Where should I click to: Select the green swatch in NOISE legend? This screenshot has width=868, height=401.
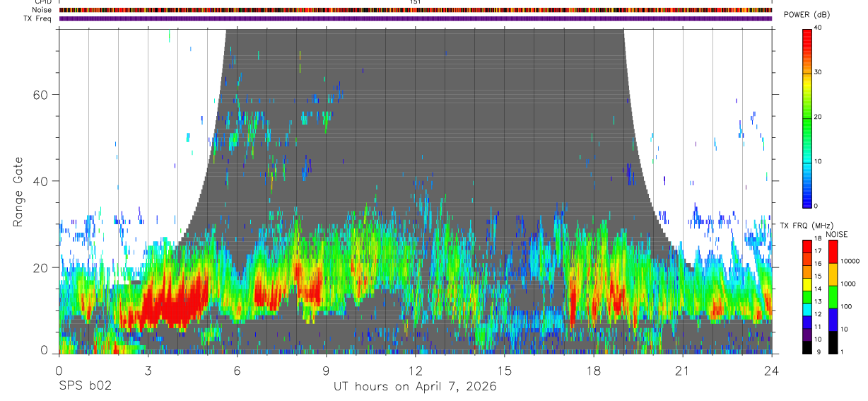833,297
